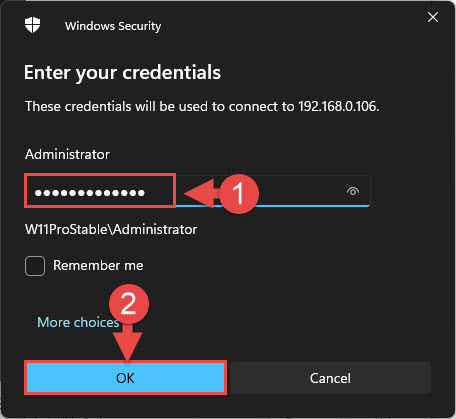Click the 'Remember me' label text
The width and height of the screenshot is (456, 419).
pyautogui.click(x=98, y=266)
